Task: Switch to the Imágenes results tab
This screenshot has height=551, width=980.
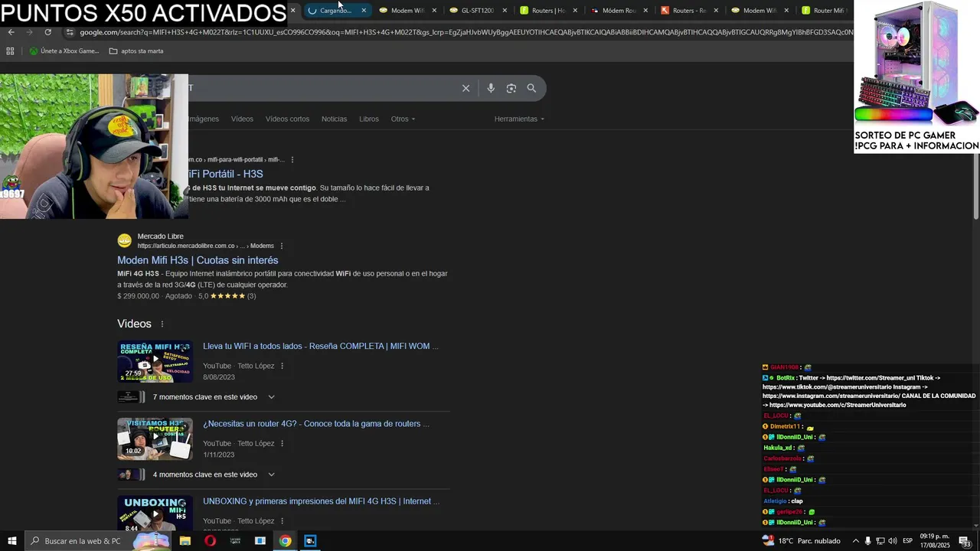Action: 204,119
